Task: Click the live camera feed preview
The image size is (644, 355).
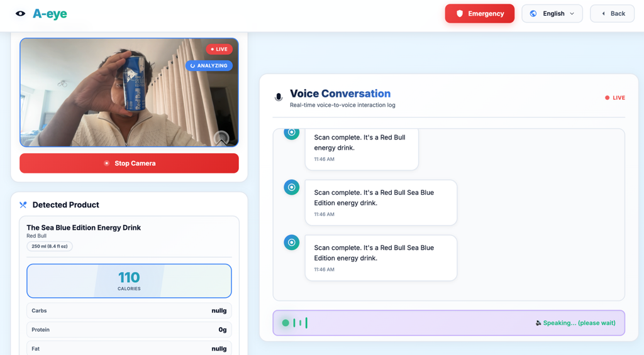Action: coord(129,92)
